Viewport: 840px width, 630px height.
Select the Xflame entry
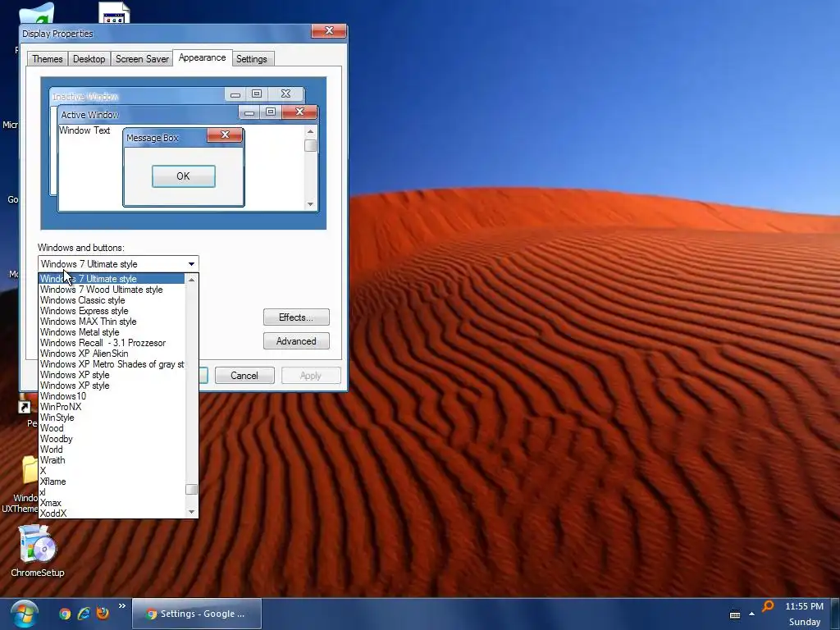click(x=112, y=482)
